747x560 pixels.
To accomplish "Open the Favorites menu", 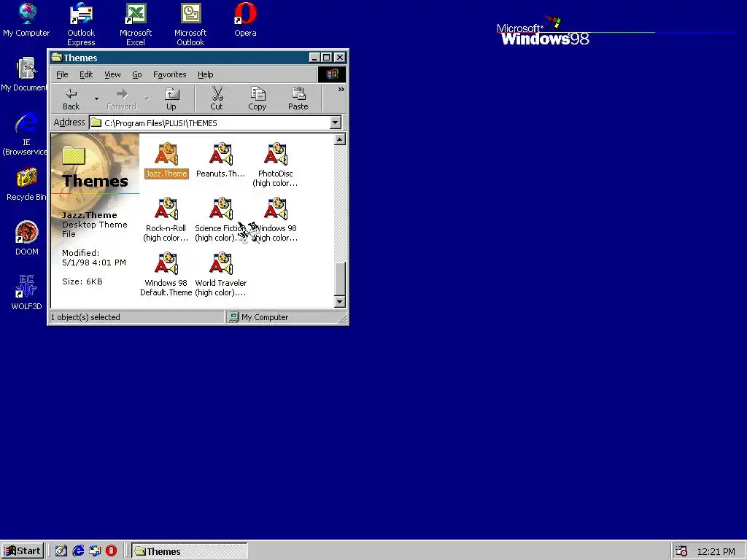I will [169, 74].
